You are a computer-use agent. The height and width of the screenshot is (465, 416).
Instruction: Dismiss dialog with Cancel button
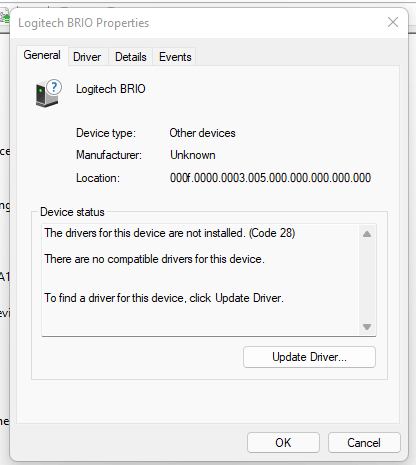[364, 443]
